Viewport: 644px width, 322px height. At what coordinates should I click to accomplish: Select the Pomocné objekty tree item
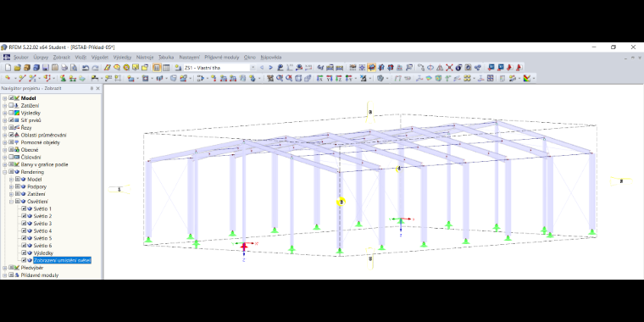coord(41,142)
